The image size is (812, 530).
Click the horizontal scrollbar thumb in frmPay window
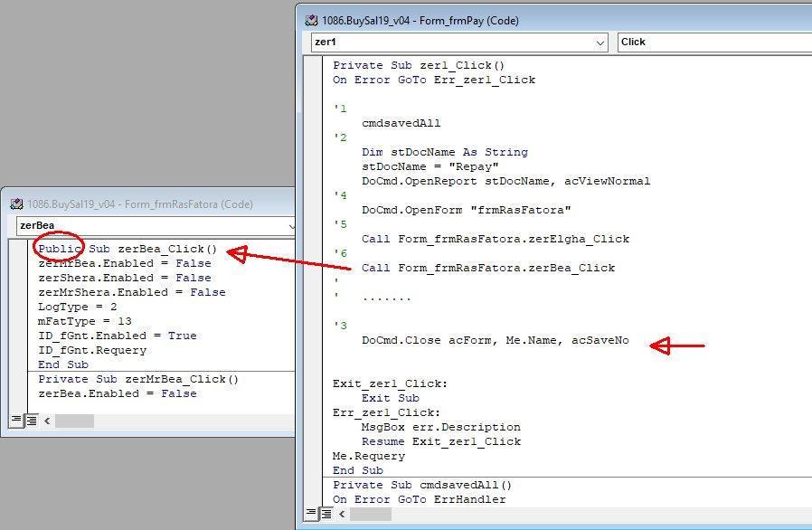pyautogui.click(x=372, y=514)
